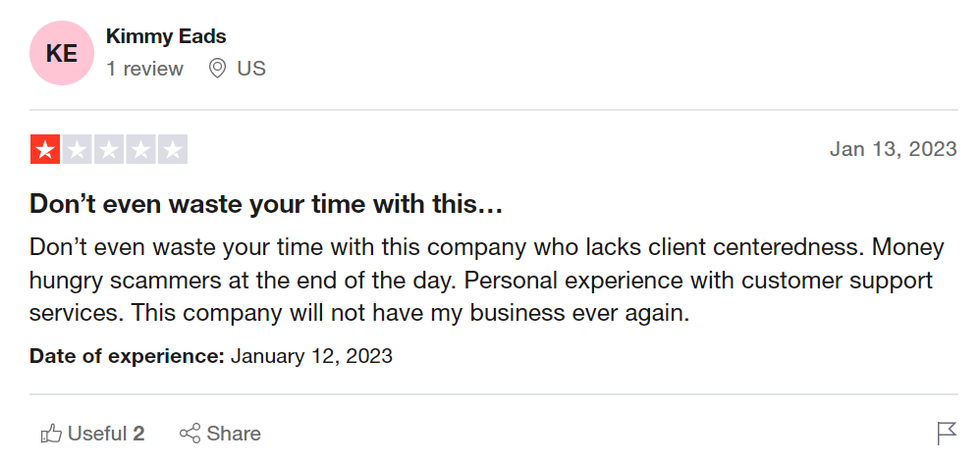Select the US location label

(x=251, y=69)
